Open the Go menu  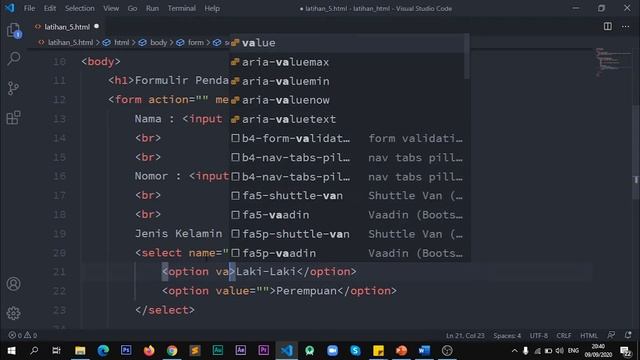(x=132, y=8)
